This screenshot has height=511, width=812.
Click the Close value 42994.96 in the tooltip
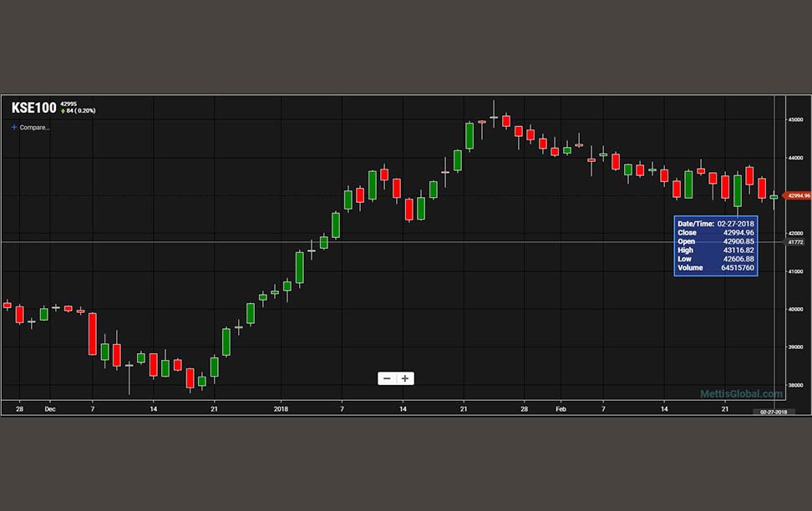pos(738,232)
